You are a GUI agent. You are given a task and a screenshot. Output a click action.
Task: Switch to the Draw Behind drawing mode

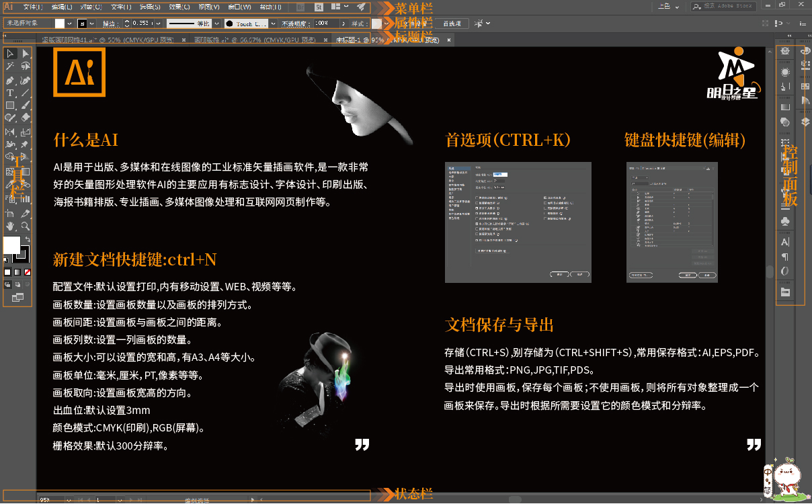click(17, 285)
